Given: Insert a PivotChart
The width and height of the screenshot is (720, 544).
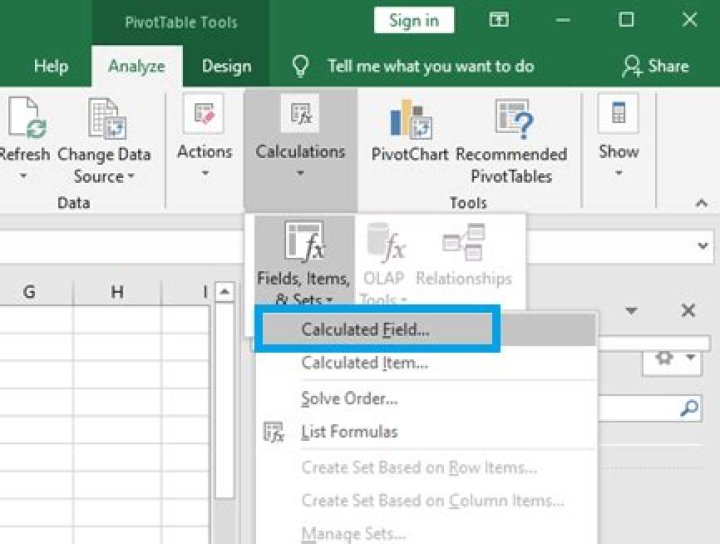Looking at the screenshot, I should pos(410,130).
